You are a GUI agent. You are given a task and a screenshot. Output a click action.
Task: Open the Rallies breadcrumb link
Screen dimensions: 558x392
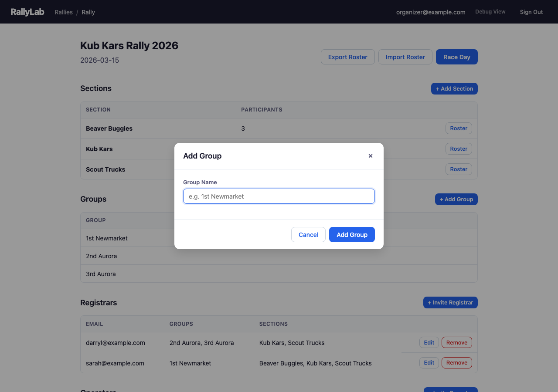point(63,12)
